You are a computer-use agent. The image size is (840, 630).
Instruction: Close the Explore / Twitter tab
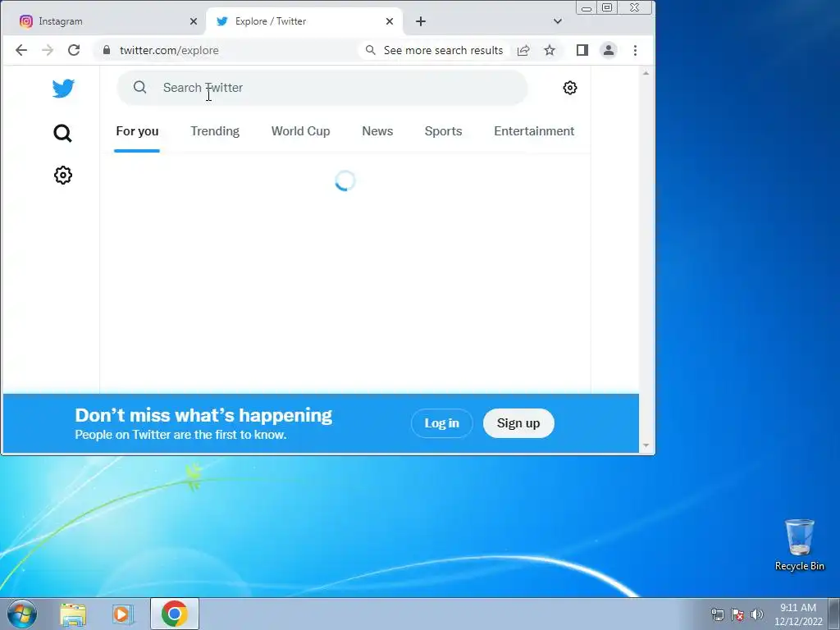[x=390, y=21]
